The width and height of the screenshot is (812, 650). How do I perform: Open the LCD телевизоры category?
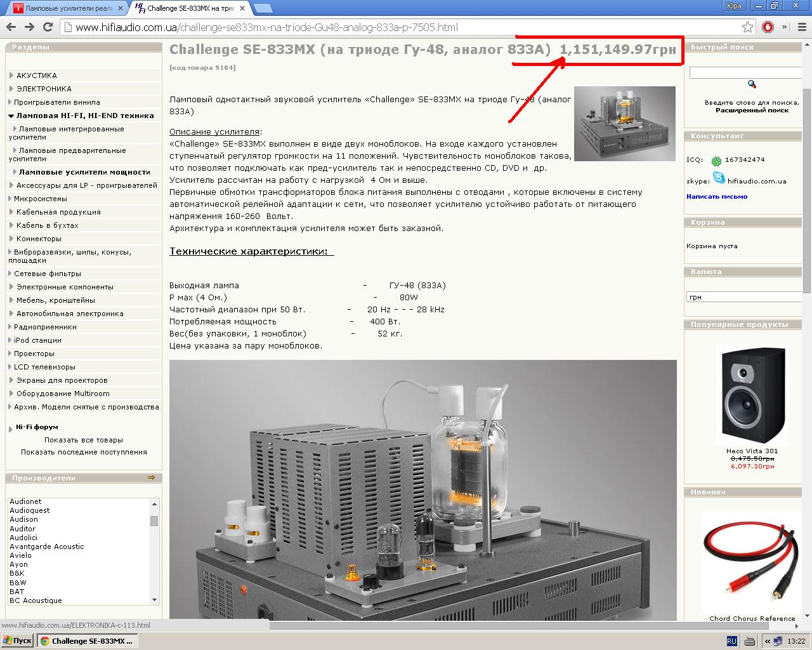44,367
